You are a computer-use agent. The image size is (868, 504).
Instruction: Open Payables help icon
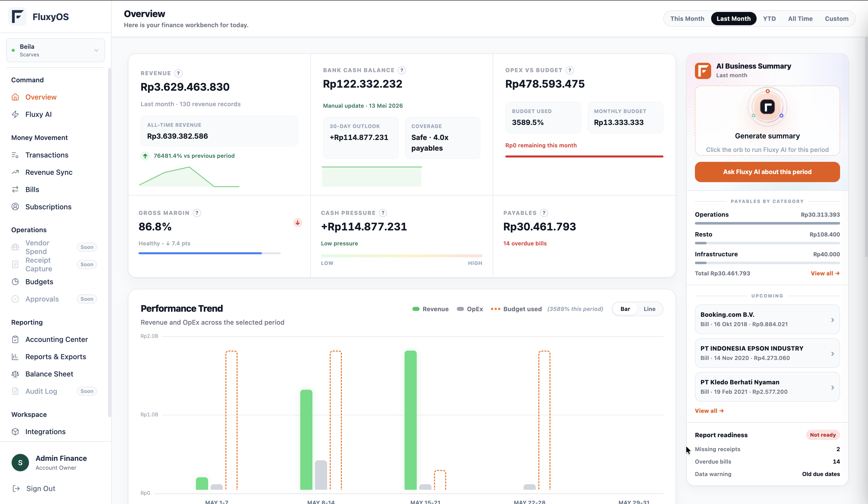click(x=544, y=213)
